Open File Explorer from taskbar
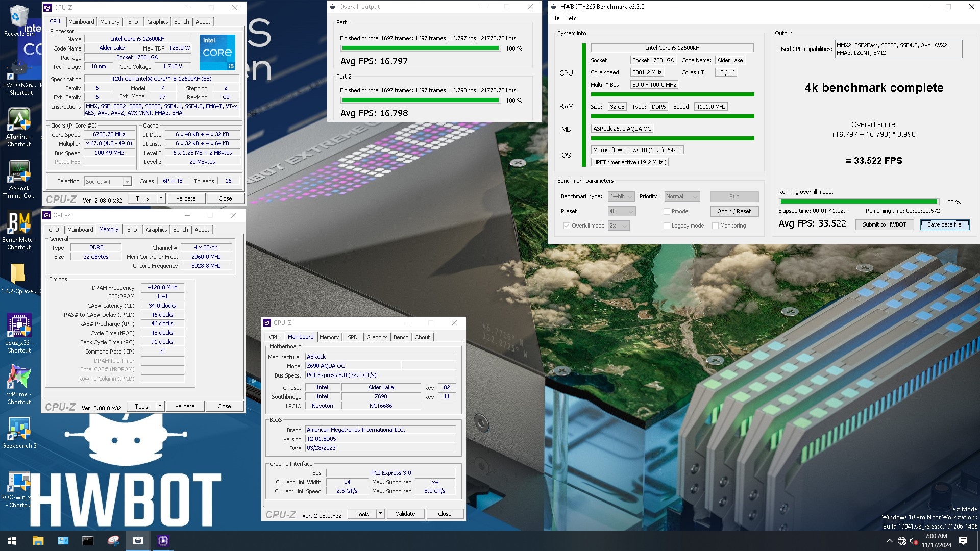The height and width of the screenshot is (551, 980). click(x=38, y=541)
